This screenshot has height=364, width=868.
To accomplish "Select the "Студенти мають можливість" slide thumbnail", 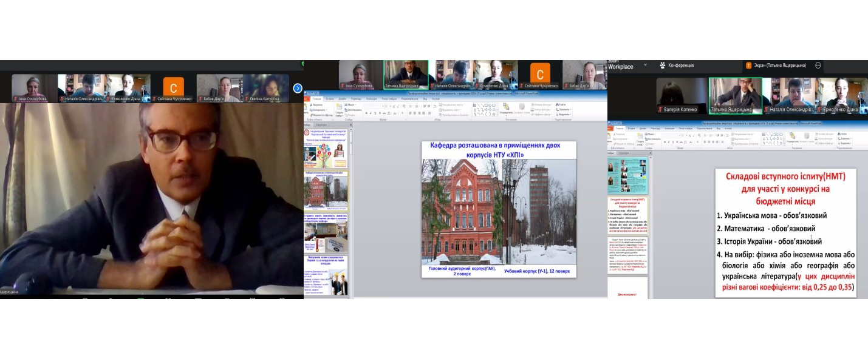I will click(327, 232).
